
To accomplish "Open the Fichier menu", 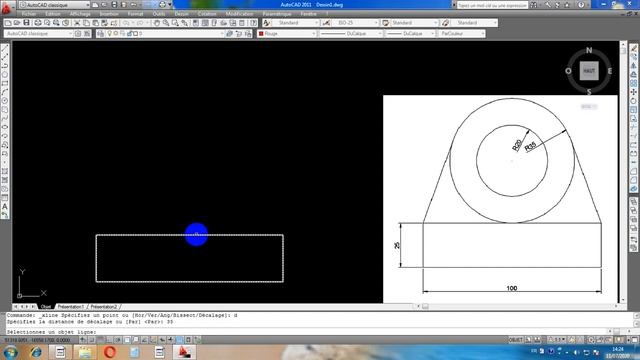I will pos(29,14).
